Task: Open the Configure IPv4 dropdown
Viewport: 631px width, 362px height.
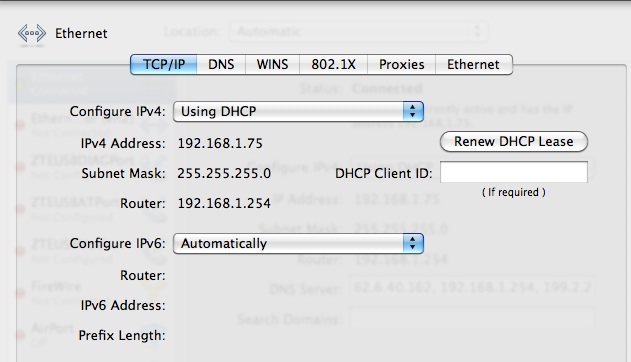Action: tap(298, 111)
